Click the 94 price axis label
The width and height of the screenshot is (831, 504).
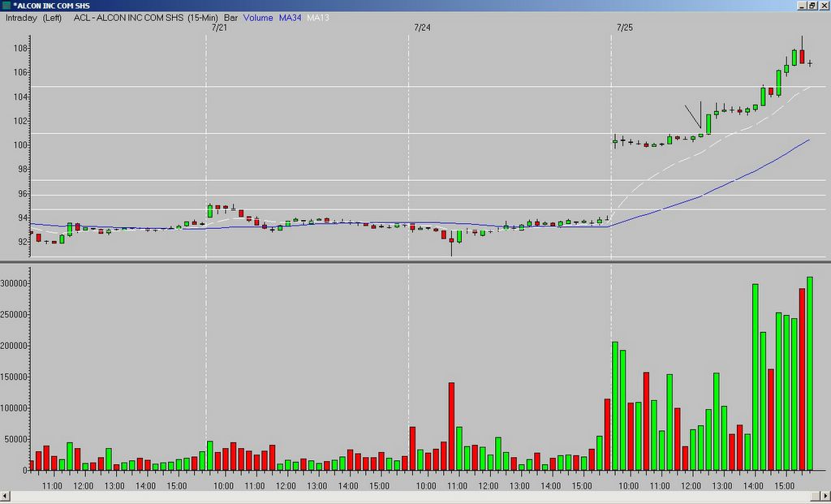click(22, 218)
